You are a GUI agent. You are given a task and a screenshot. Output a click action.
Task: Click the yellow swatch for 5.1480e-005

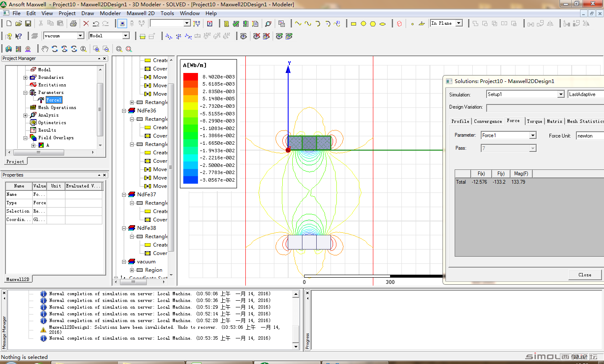coord(190,99)
